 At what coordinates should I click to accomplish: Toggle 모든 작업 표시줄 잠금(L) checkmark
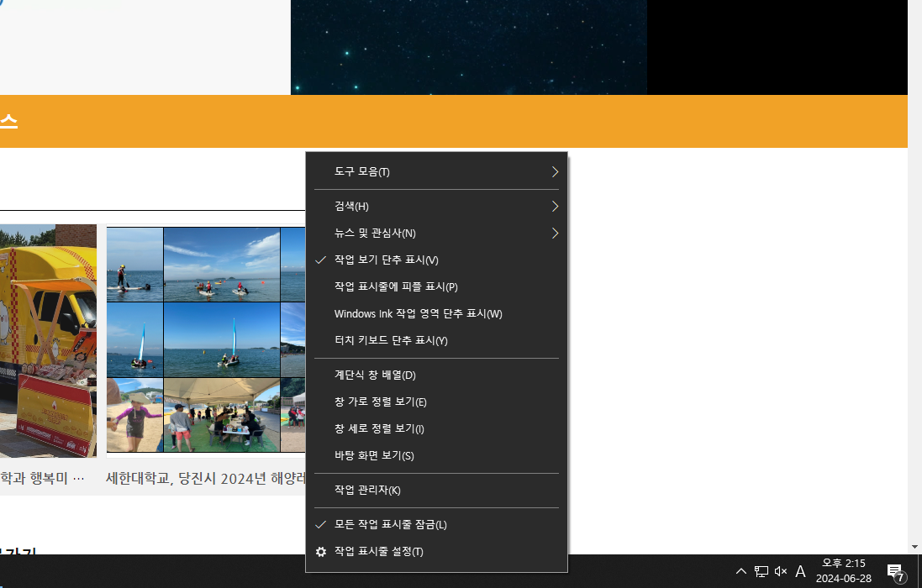390,525
